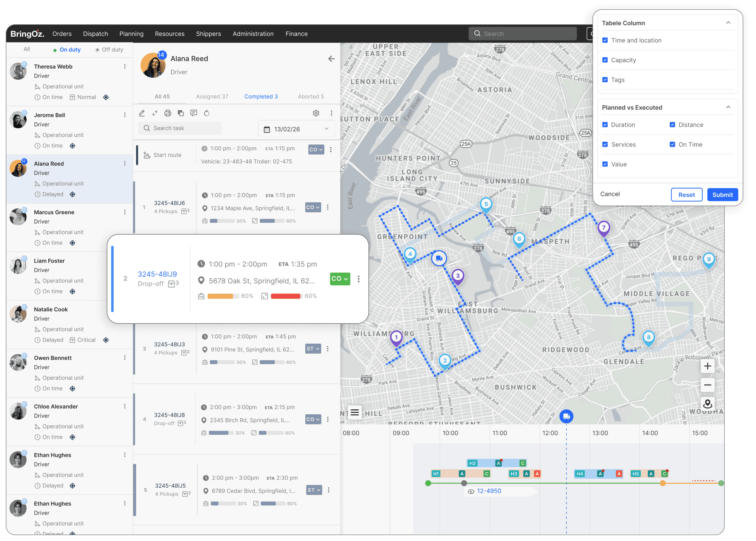Open ST dropdown for task 3245-48IJ3
756x541 pixels.
point(313,349)
